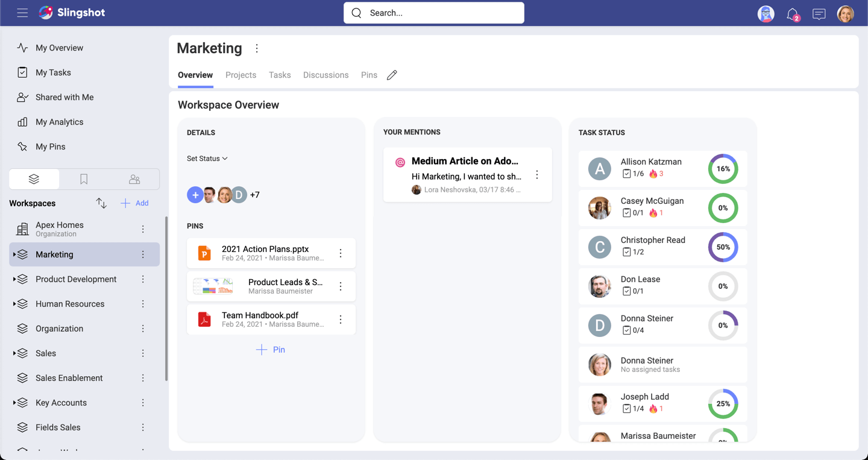
Task: Open the chat messages icon
Action: click(x=819, y=14)
